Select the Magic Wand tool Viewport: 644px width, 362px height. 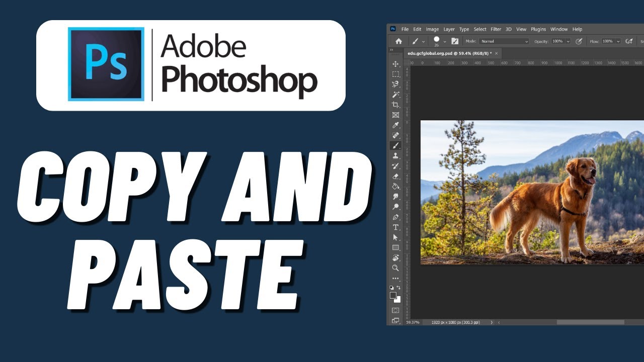point(395,95)
